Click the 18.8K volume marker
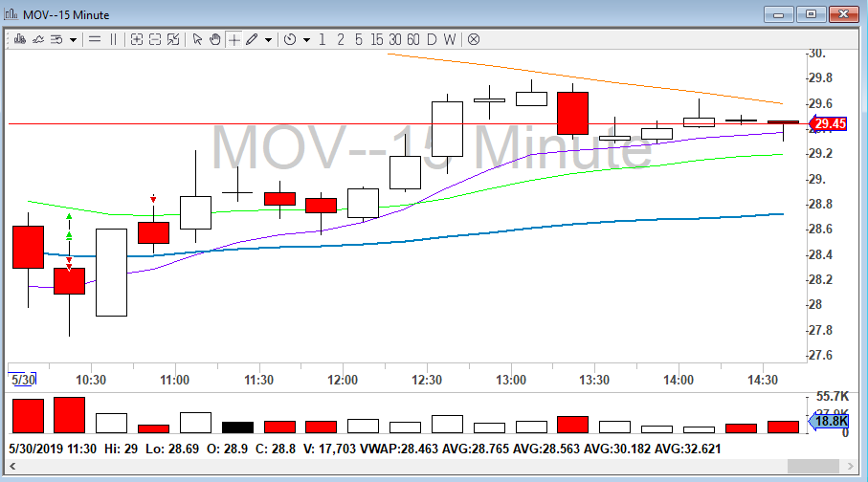 coord(829,421)
